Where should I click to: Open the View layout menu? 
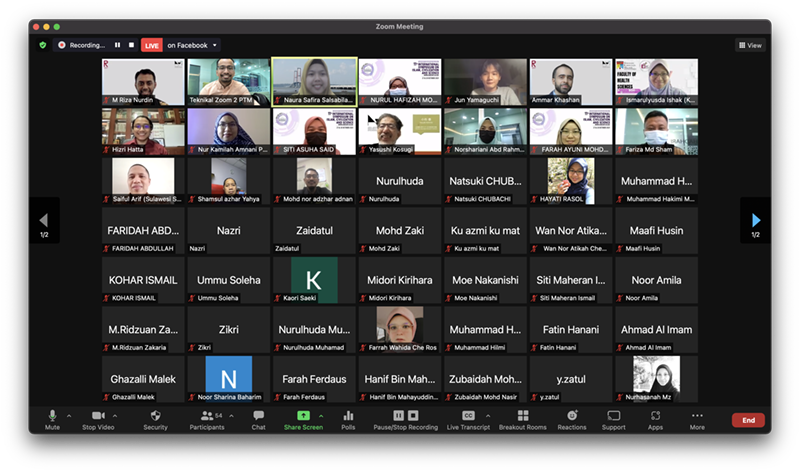(750, 45)
